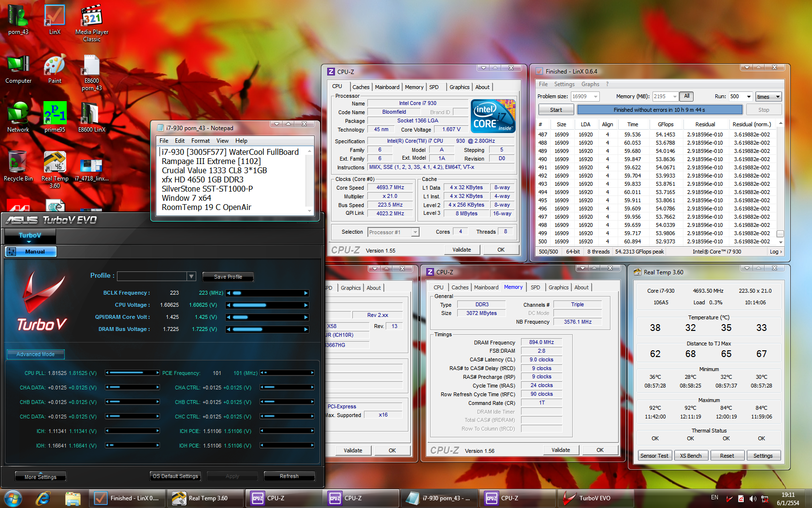The height and width of the screenshot is (508, 812).
Task: Click Validate in the CPU-Z 1.55 window
Action: (x=462, y=250)
